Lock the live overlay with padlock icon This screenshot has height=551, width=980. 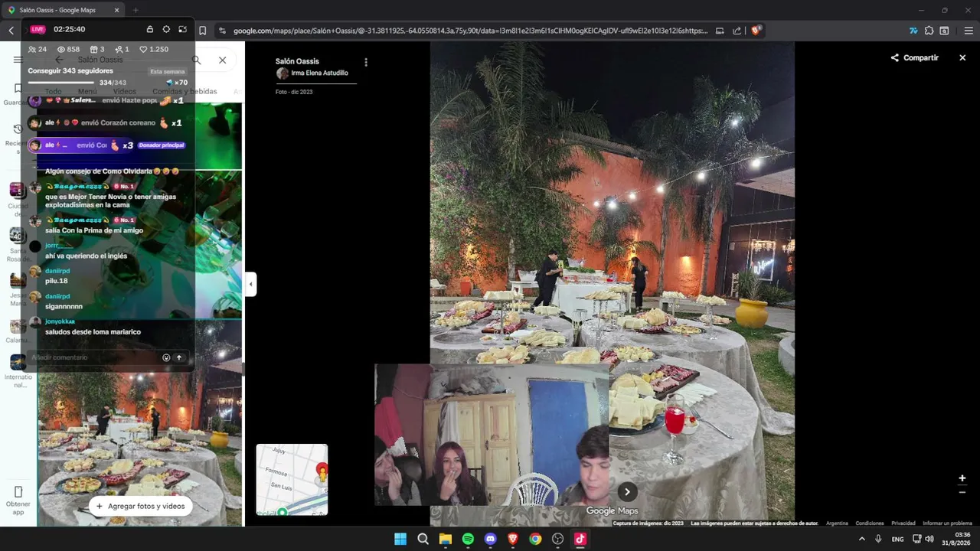[x=150, y=29]
